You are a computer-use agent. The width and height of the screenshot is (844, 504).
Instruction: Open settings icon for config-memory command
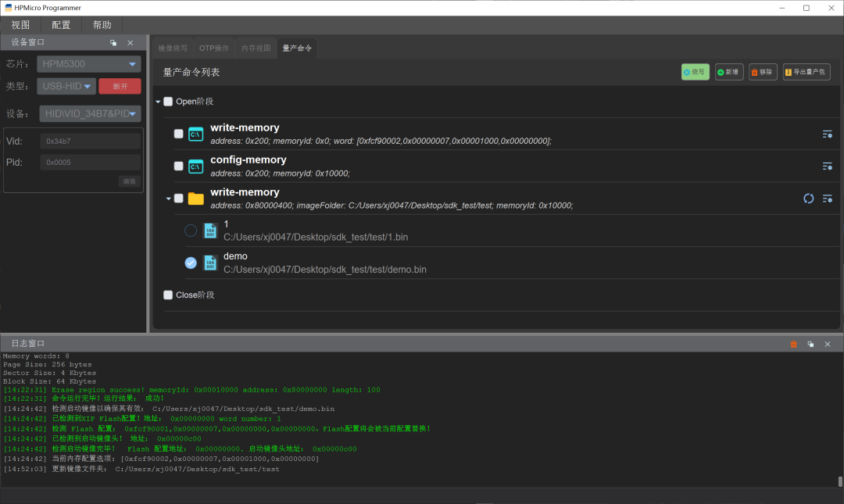828,166
